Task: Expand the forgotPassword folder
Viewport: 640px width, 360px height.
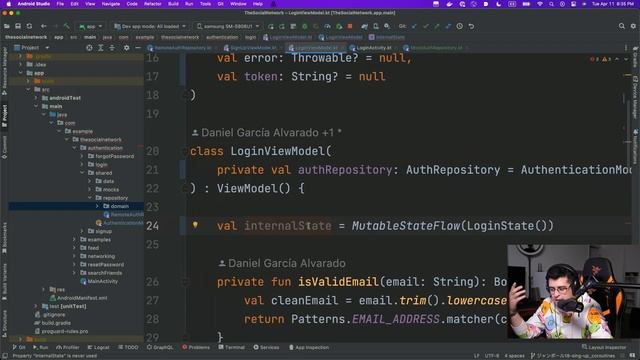Action: [x=82, y=156]
